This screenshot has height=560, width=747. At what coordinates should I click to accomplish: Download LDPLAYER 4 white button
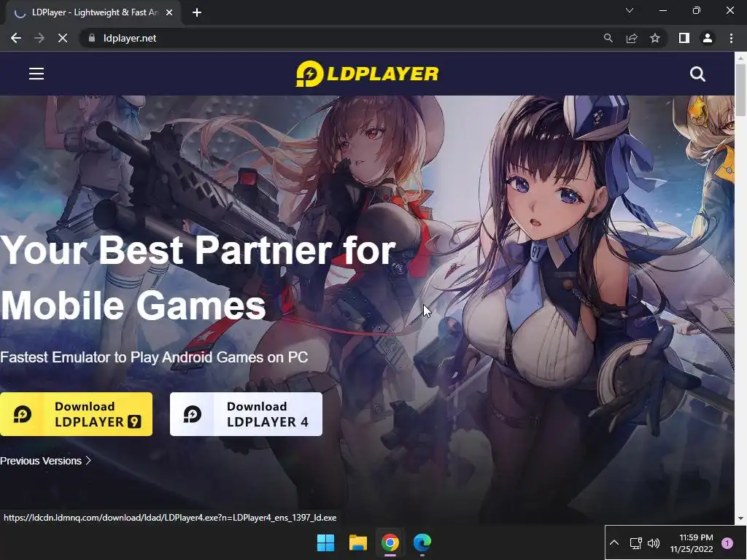(246, 414)
